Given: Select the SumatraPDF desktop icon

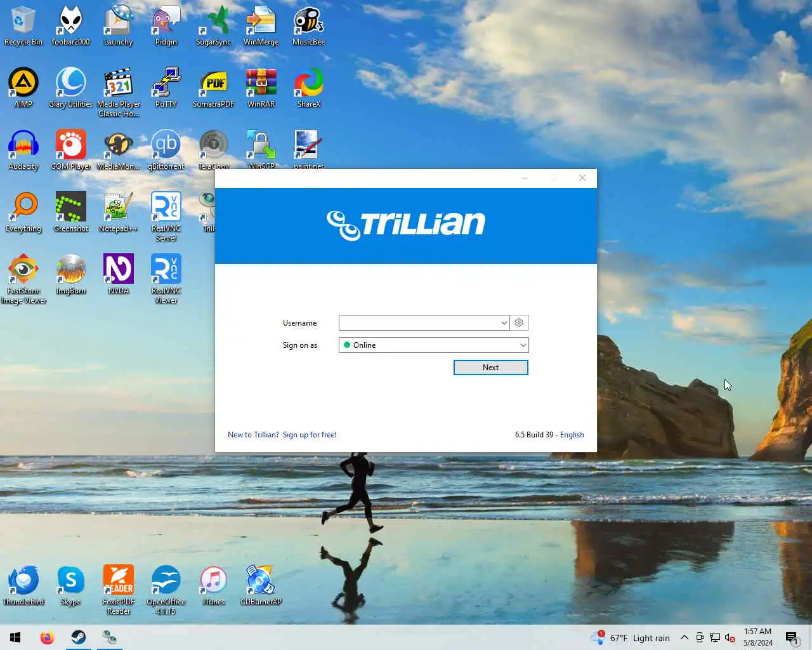Looking at the screenshot, I should [213, 88].
